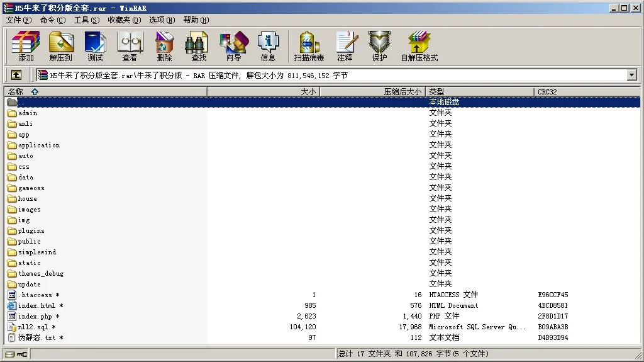Click the Protect (保护) archive icon
Screen dimensions: 644x362
[x=379, y=46]
